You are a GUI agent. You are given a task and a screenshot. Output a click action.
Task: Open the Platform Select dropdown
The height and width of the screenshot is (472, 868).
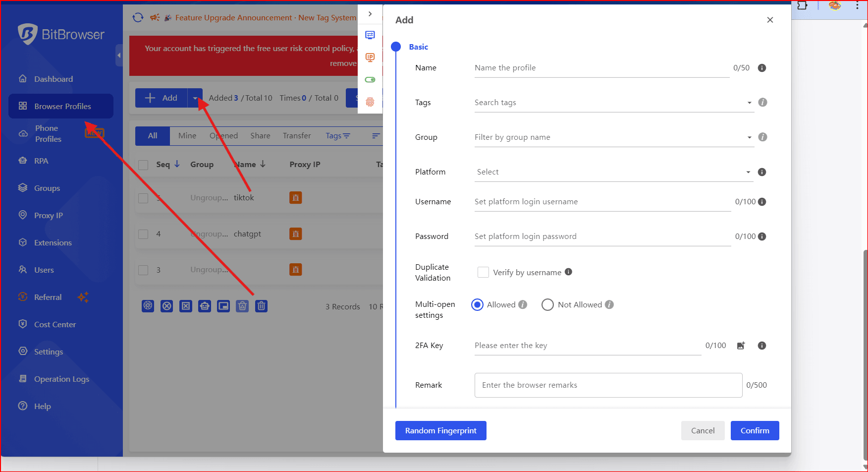click(x=613, y=172)
